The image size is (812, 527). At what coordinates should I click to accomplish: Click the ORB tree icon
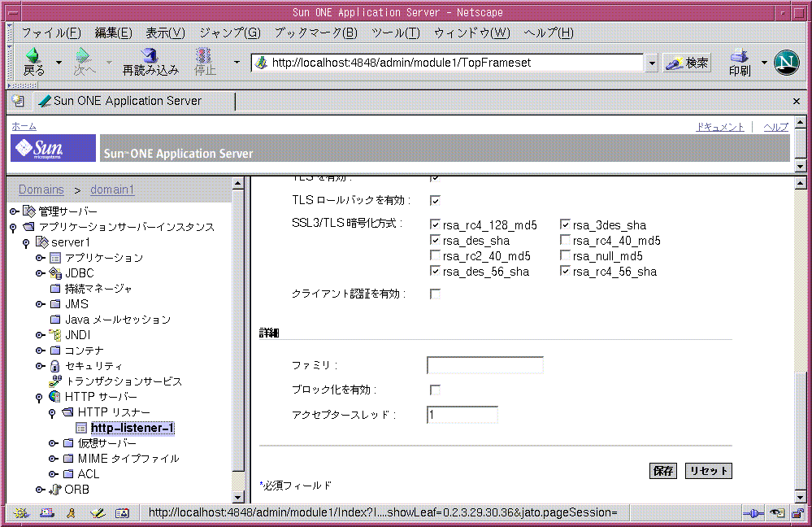pos(55,490)
